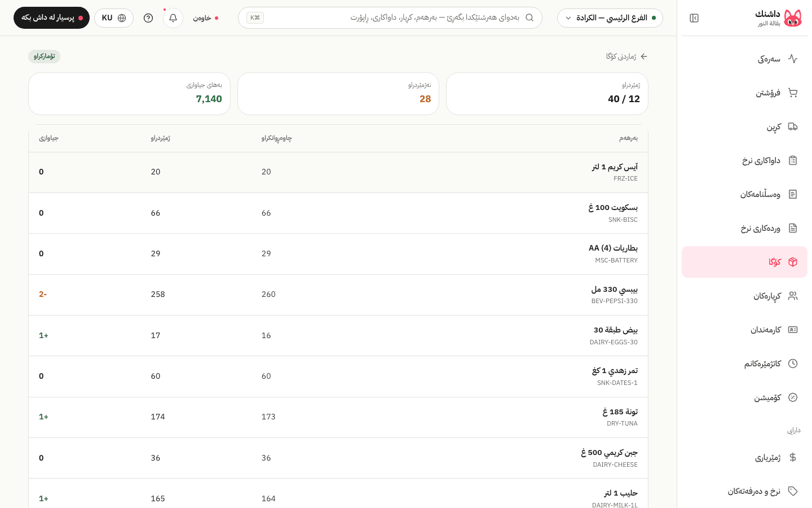Open the الفرع الرئيسي — الكرادة branch dropdown
This screenshot has height=508, width=812.
pos(610,18)
